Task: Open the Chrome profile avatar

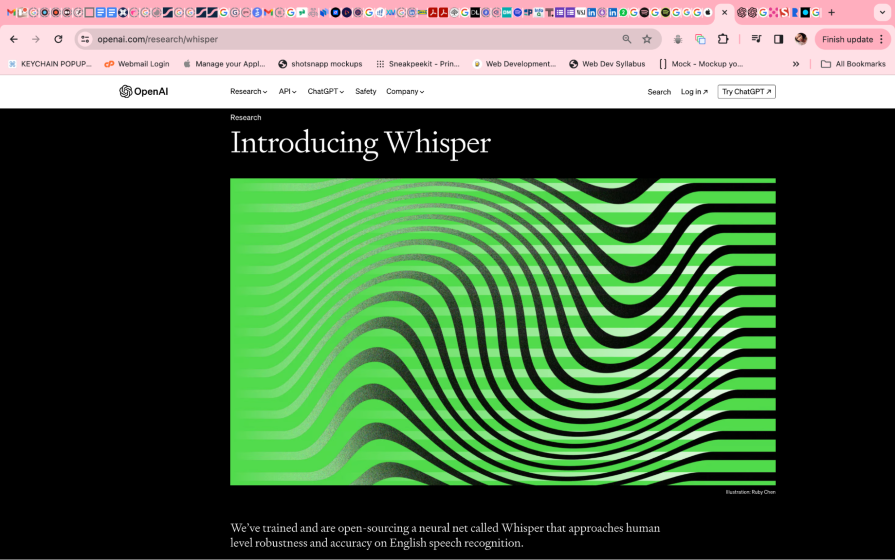Action: pos(801,39)
